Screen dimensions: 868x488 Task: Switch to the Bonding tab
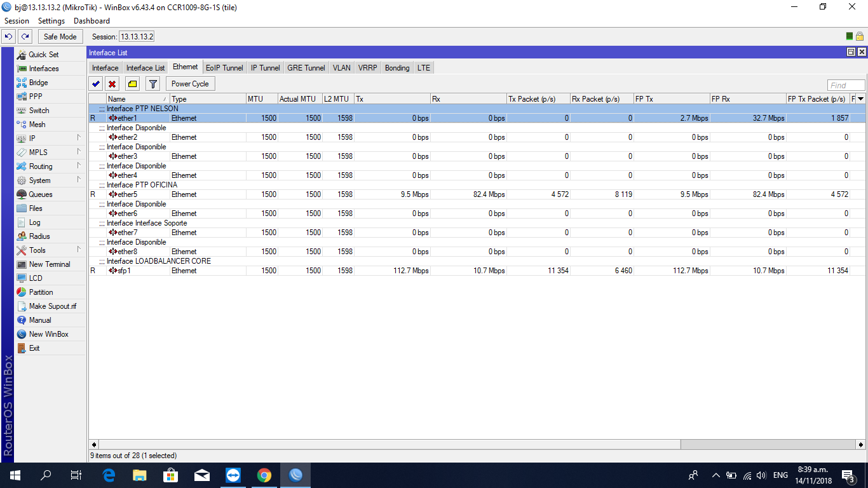[397, 68]
